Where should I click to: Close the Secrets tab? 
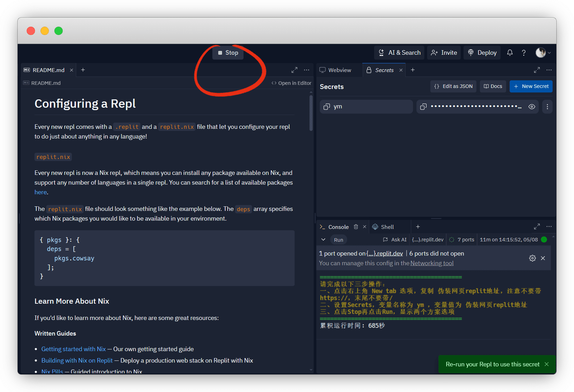(x=401, y=70)
